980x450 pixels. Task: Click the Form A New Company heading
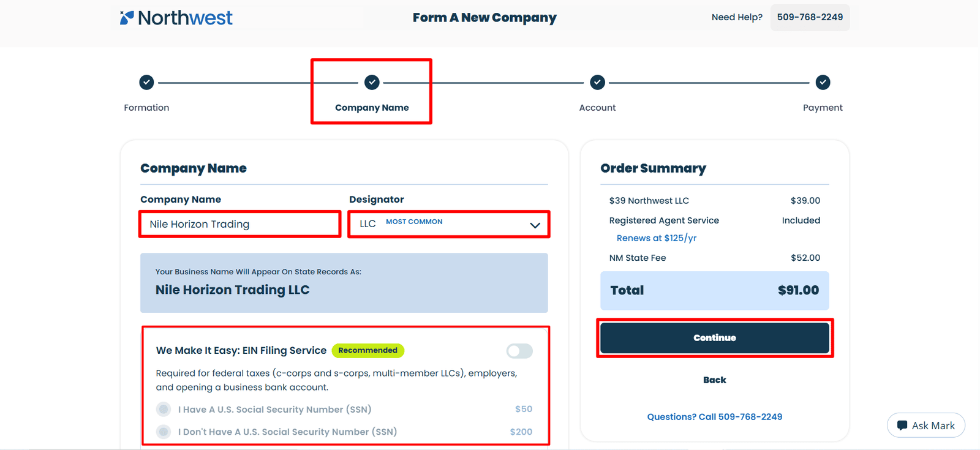pos(484,18)
